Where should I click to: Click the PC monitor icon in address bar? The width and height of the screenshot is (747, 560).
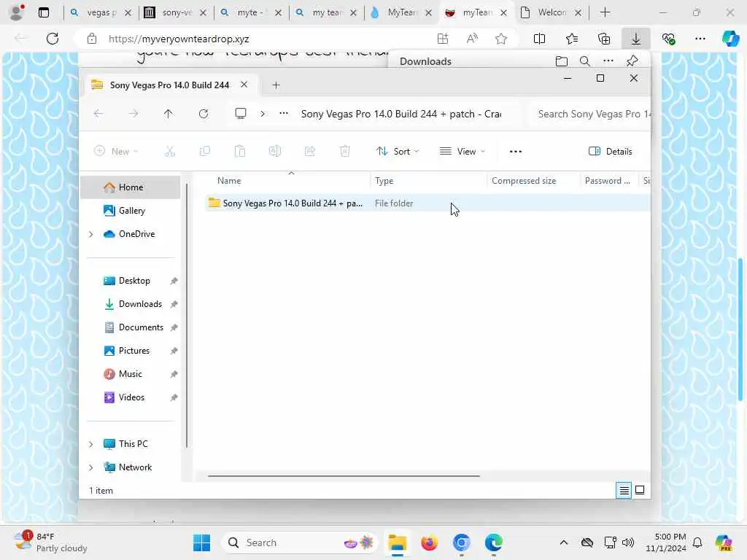click(x=241, y=113)
